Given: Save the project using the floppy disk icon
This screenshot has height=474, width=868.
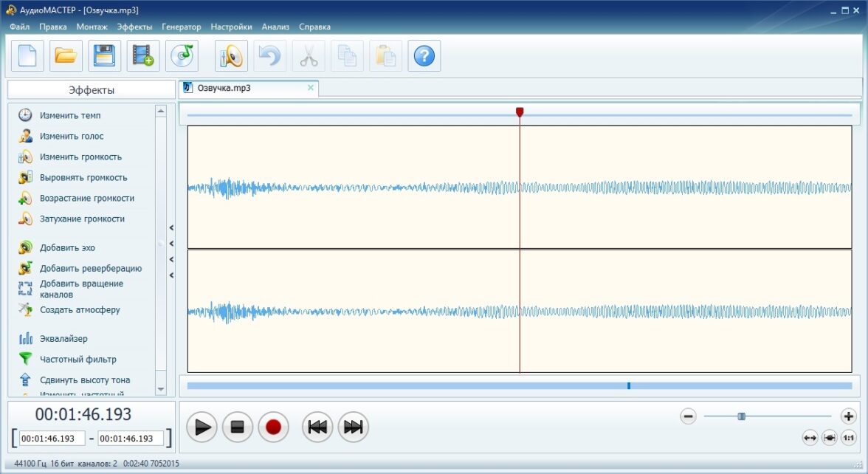Looking at the screenshot, I should tap(105, 56).
